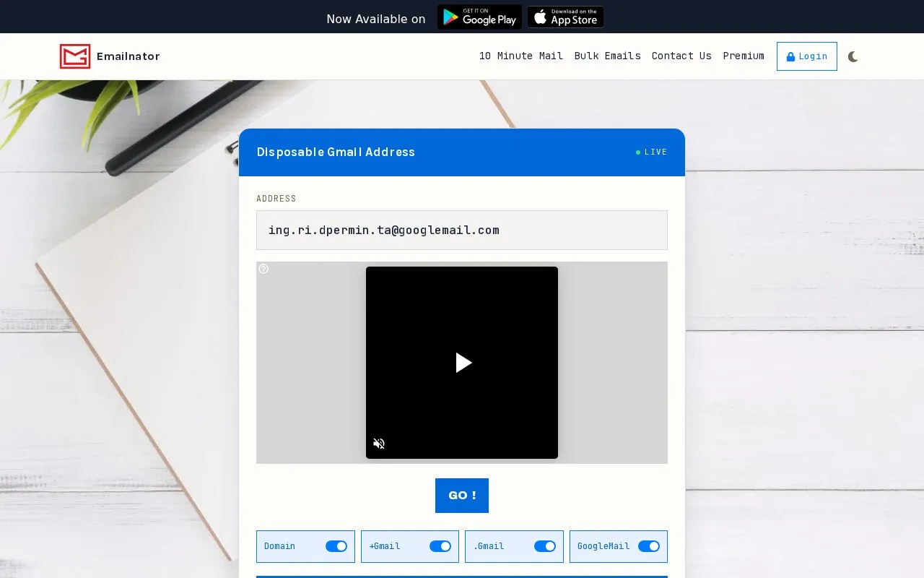Open the Google Play store badge
924x578 pixels.
[479, 17]
